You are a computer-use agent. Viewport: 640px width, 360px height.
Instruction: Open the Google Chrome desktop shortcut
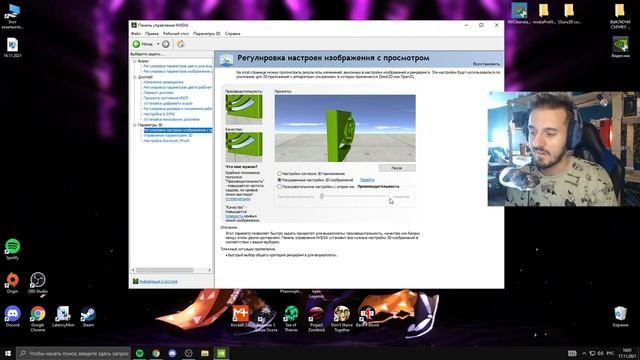38,318
